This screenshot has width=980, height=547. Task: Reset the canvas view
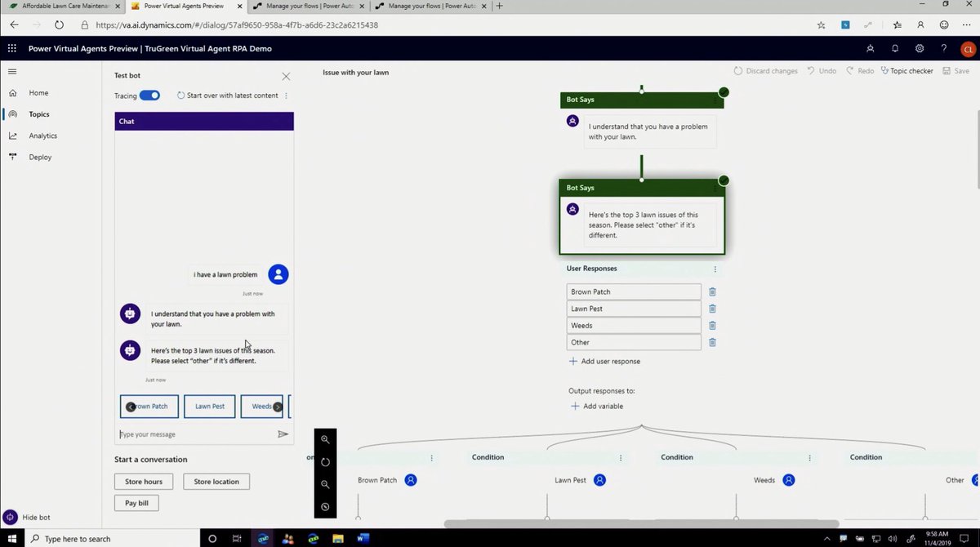tap(325, 461)
